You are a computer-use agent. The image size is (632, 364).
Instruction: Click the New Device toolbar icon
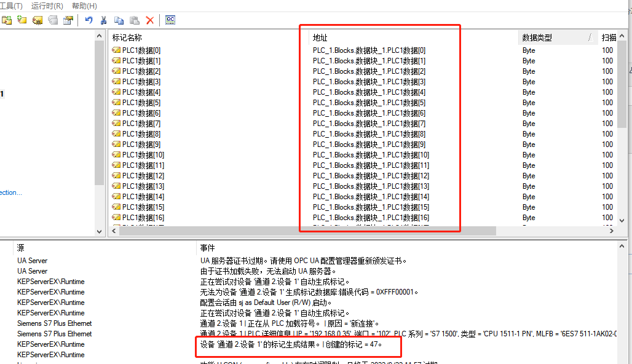(x=22, y=20)
